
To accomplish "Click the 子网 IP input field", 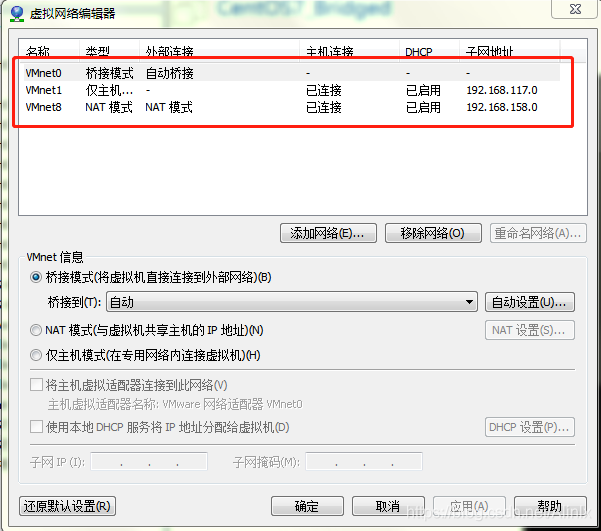I will pyautogui.click(x=149, y=462).
